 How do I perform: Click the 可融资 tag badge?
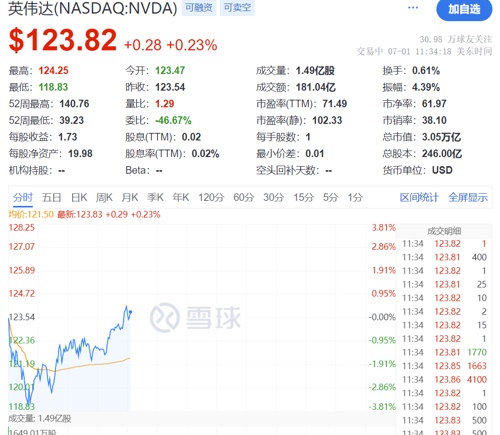tap(199, 8)
